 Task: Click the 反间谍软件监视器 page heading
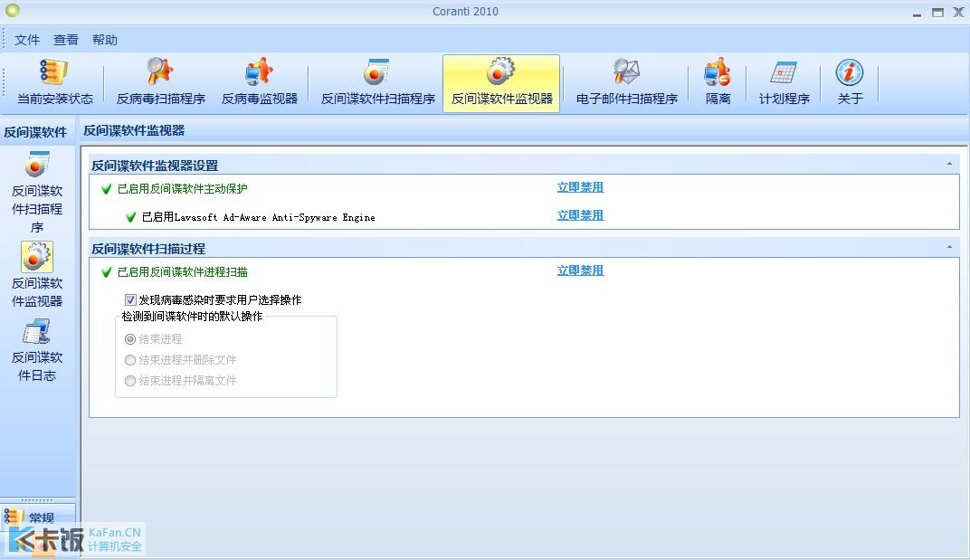point(134,130)
